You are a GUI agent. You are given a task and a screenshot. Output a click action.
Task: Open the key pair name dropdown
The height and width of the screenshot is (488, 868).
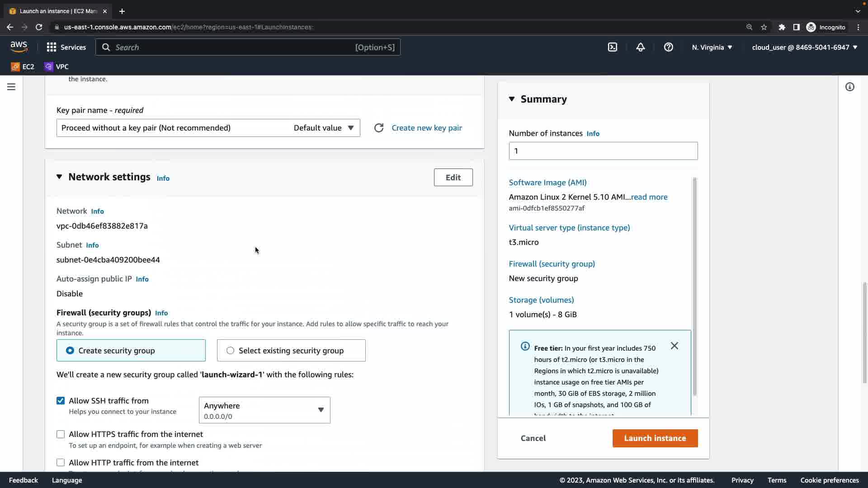tap(208, 128)
